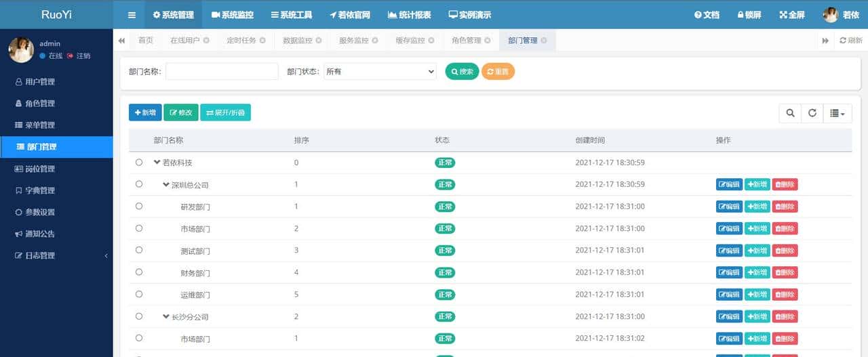
Task: Close the 服务监控 tab
Action: point(375,41)
